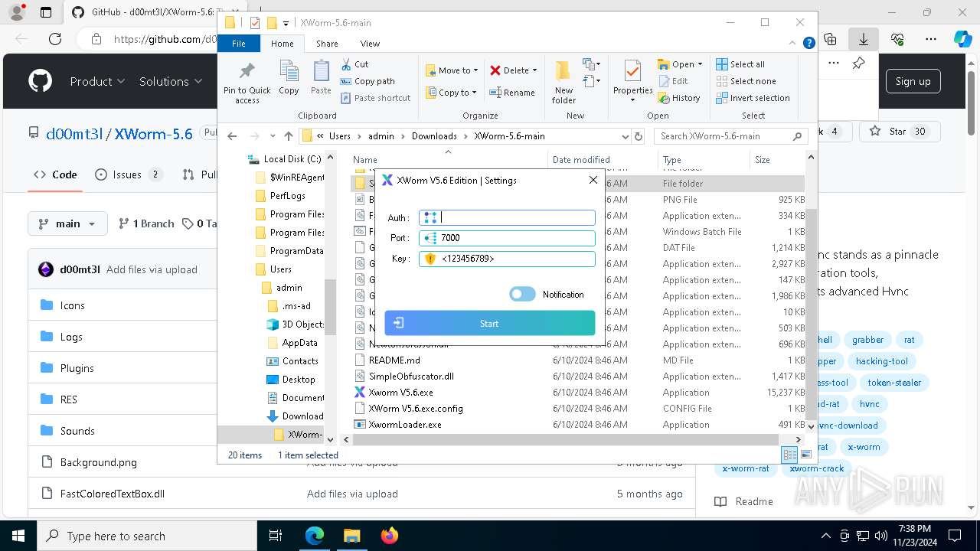Click the Explorer help question icon

click(x=808, y=44)
